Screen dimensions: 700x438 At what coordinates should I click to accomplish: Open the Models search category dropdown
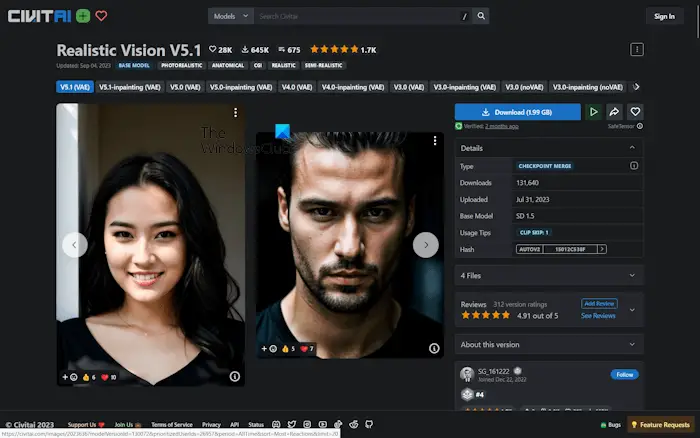[x=231, y=16]
